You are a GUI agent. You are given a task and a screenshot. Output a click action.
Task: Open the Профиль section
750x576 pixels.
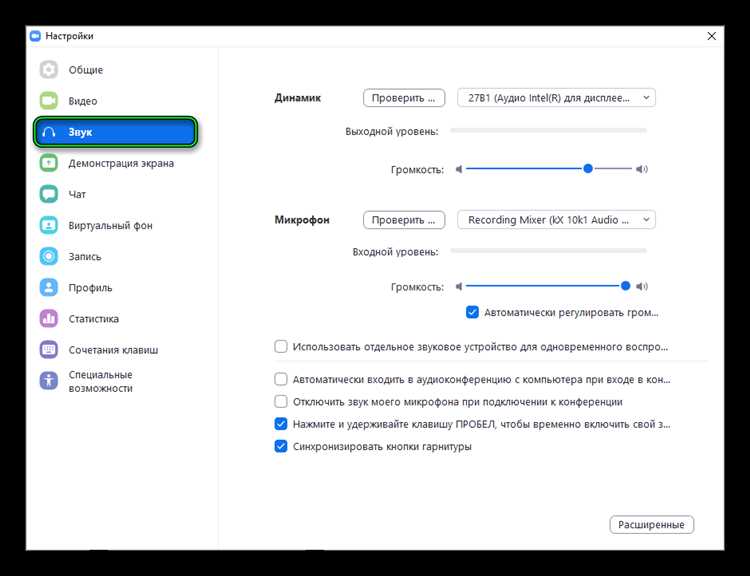pos(90,288)
